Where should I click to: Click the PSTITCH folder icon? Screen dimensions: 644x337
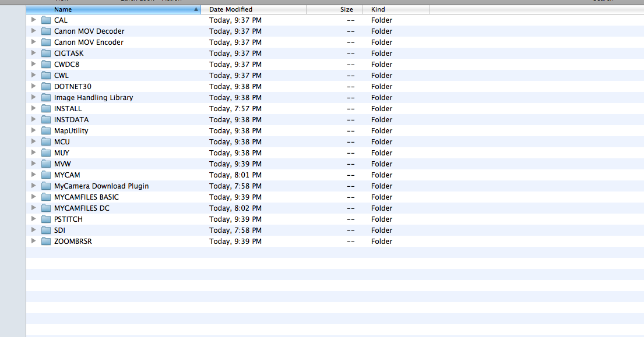tap(46, 219)
